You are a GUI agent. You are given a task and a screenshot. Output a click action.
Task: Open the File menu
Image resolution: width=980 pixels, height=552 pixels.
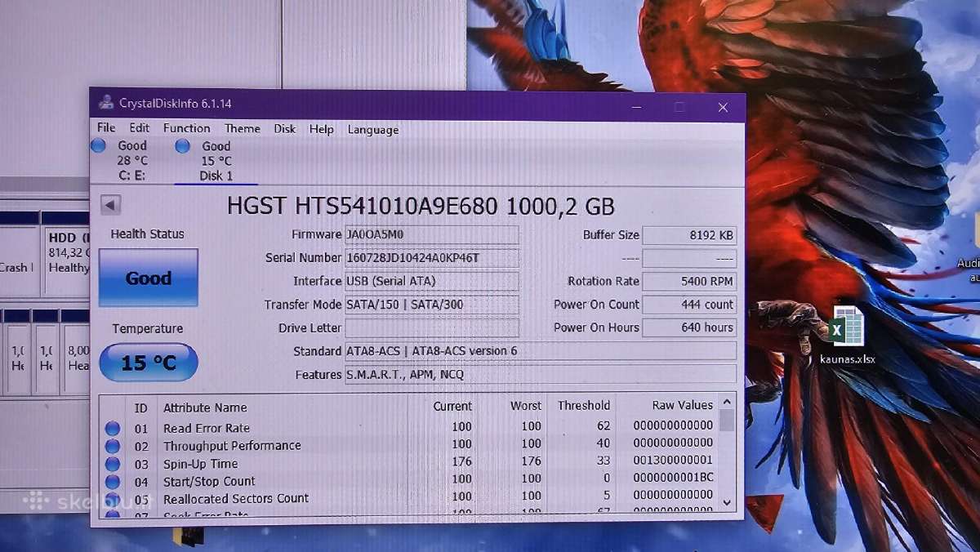click(x=106, y=128)
